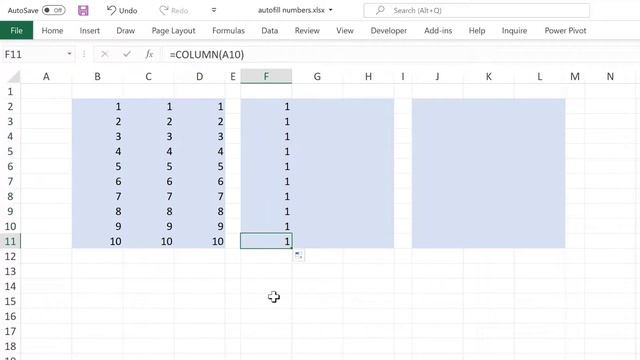Select column J header
640x360 pixels.
point(438,76)
